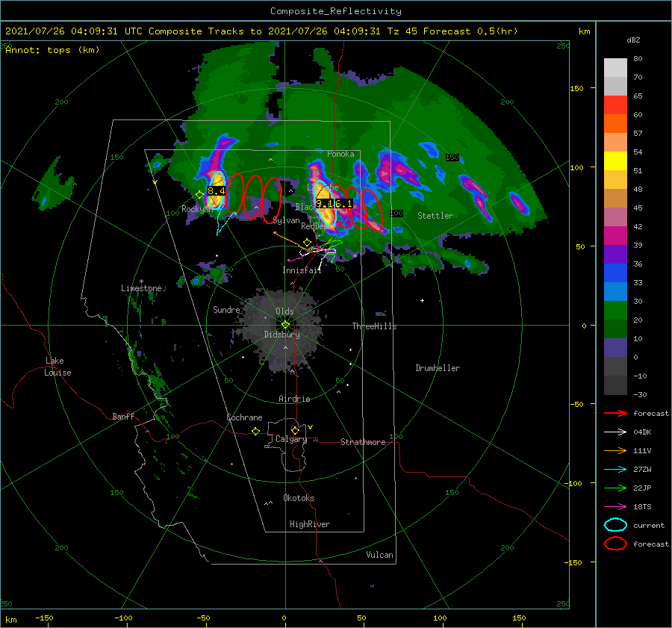Click the Didsbury town label
This screenshot has height=628, width=672.
(x=282, y=335)
